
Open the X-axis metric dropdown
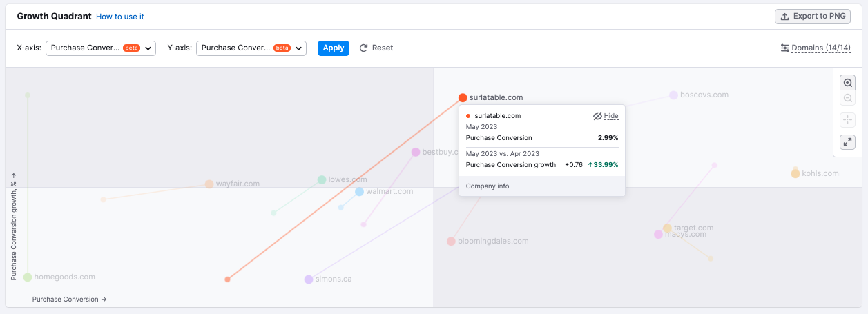pyautogui.click(x=101, y=48)
